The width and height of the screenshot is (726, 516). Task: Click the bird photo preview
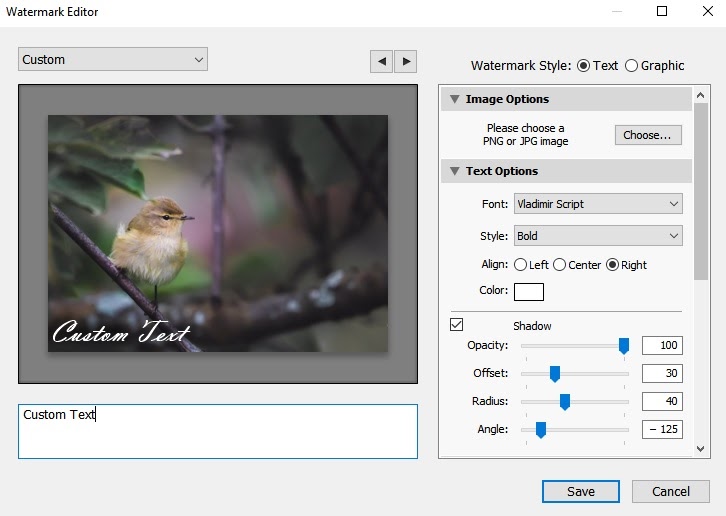[218, 233]
